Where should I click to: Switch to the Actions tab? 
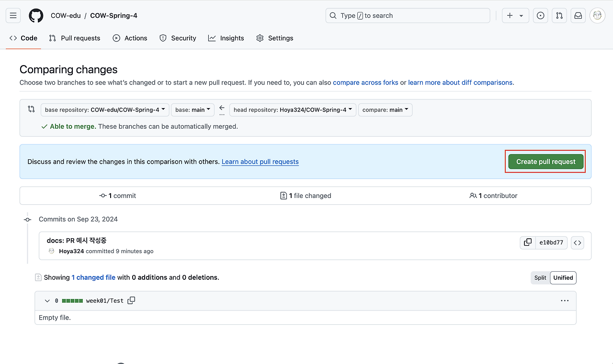click(x=130, y=38)
